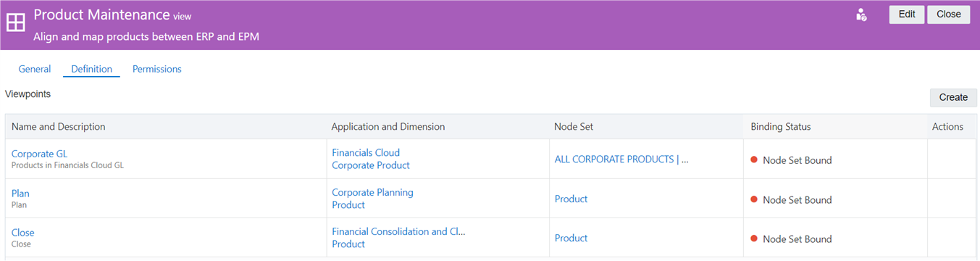This screenshot has height=261, width=980.
Task: Click the Financials Cloud application link
Action: 366,153
